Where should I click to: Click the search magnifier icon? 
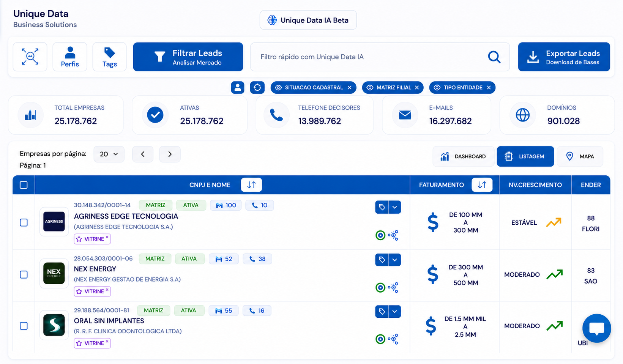(x=494, y=57)
